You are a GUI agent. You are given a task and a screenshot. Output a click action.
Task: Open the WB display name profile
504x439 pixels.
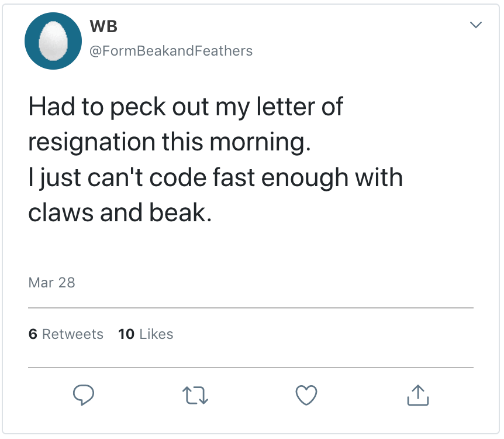pos(105,26)
